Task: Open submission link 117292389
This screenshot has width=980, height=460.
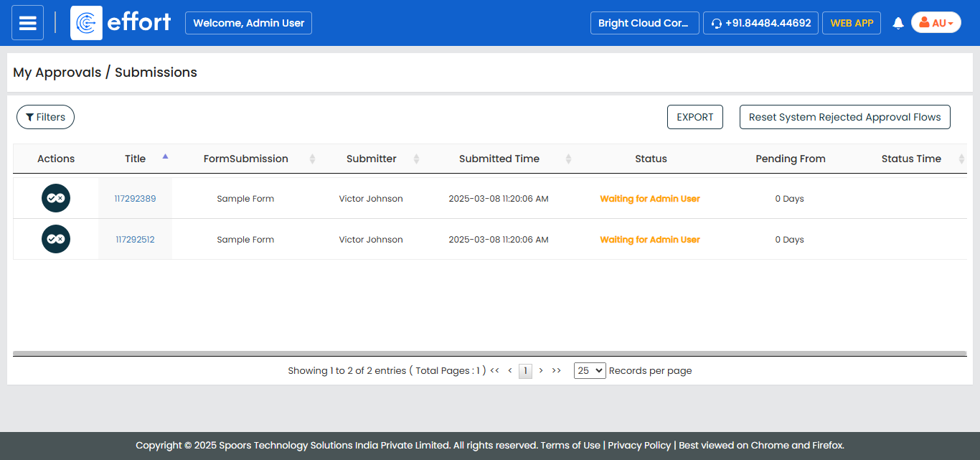Action: [x=135, y=199]
